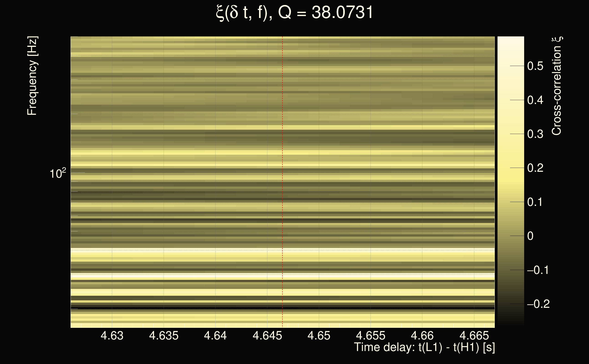This screenshot has width=589, height=364.
Task: Click the 4.63 time delay tick label
Action: coord(112,336)
